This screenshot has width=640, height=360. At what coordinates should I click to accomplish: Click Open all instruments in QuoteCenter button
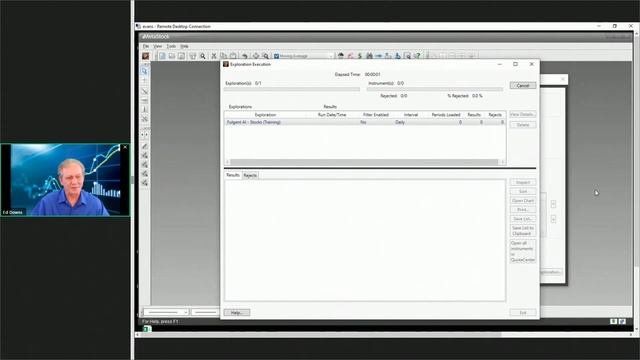click(x=522, y=251)
